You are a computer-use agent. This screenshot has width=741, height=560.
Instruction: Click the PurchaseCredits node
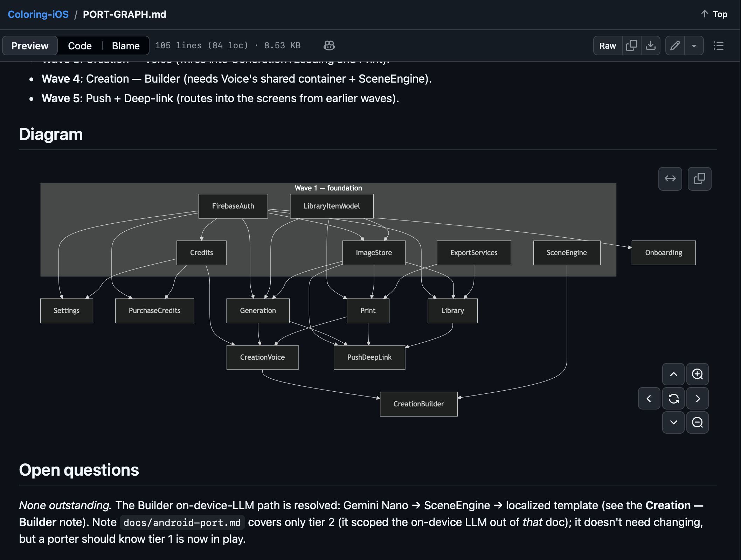click(154, 311)
